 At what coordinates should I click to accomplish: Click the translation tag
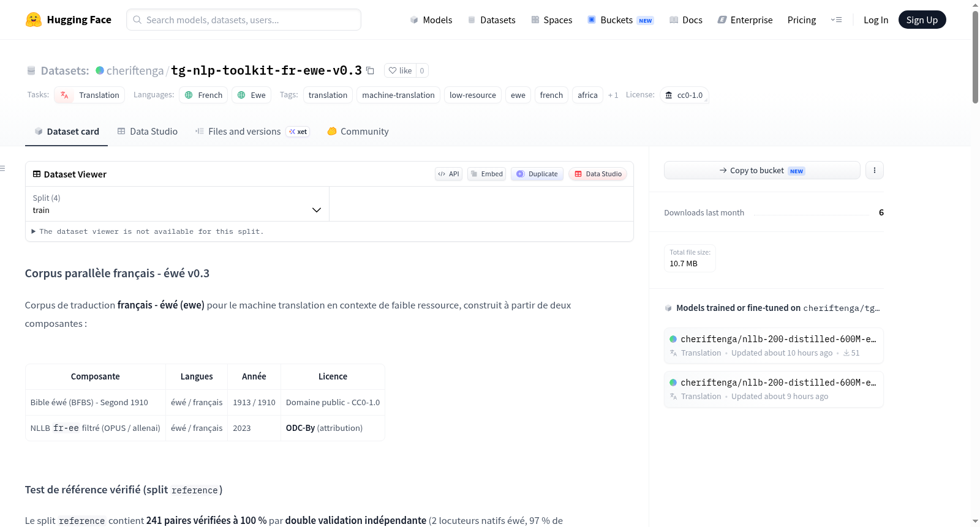pos(328,95)
